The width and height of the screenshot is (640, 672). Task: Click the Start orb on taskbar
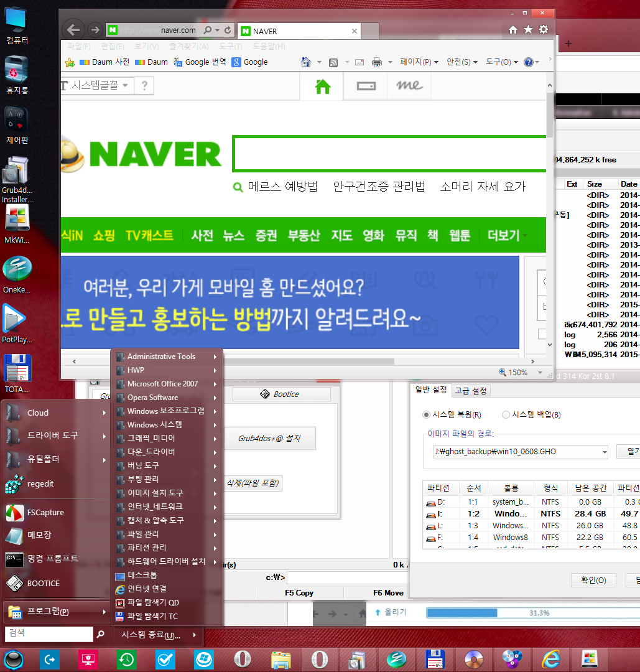14,660
